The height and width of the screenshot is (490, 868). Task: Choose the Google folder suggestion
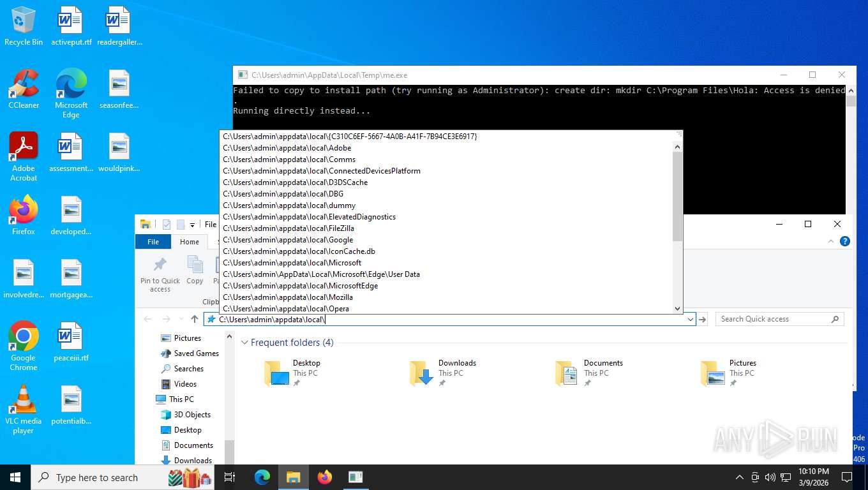(446, 240)
